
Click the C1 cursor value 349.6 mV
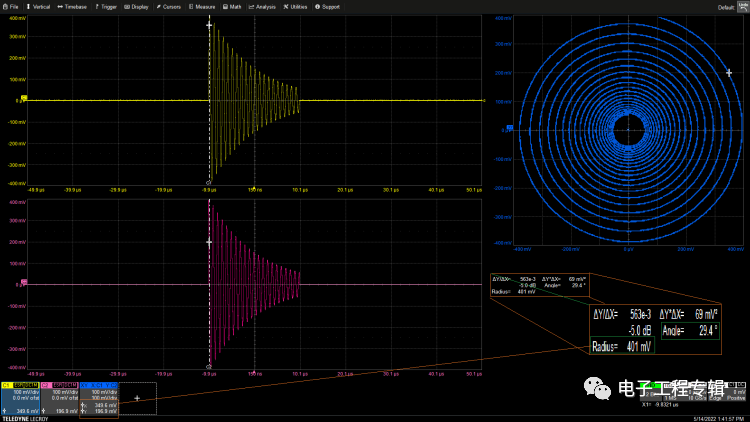[x=27, y=411]
